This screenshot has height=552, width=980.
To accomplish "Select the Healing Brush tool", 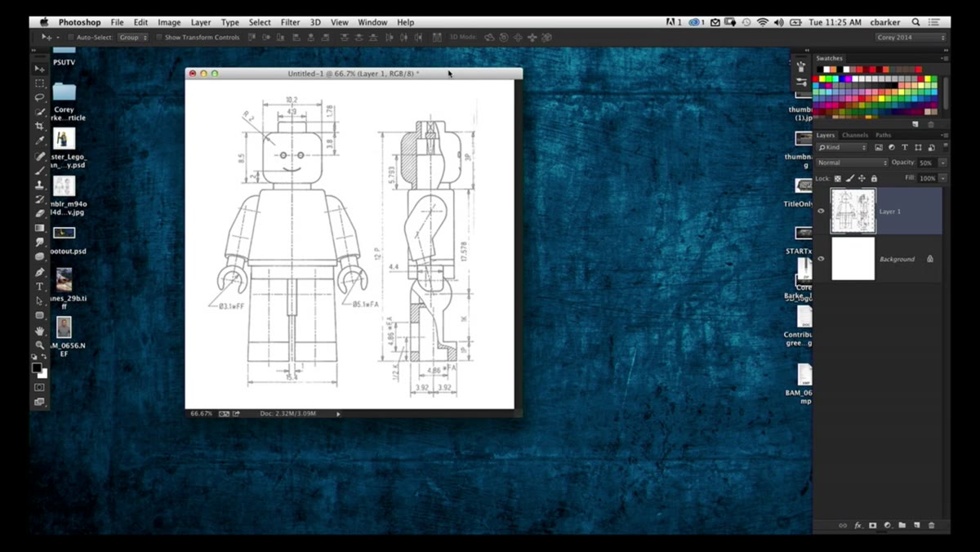I will (x=39, y=156).
